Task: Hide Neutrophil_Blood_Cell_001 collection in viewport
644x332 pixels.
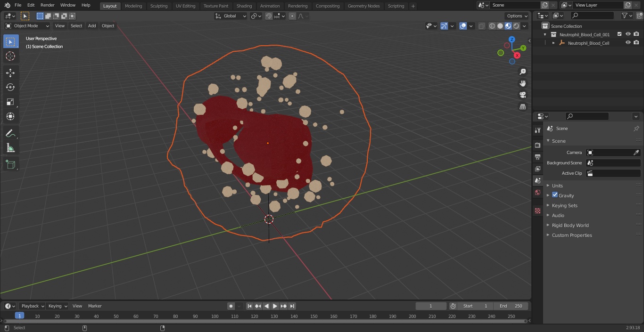Action: pos(628,34)
